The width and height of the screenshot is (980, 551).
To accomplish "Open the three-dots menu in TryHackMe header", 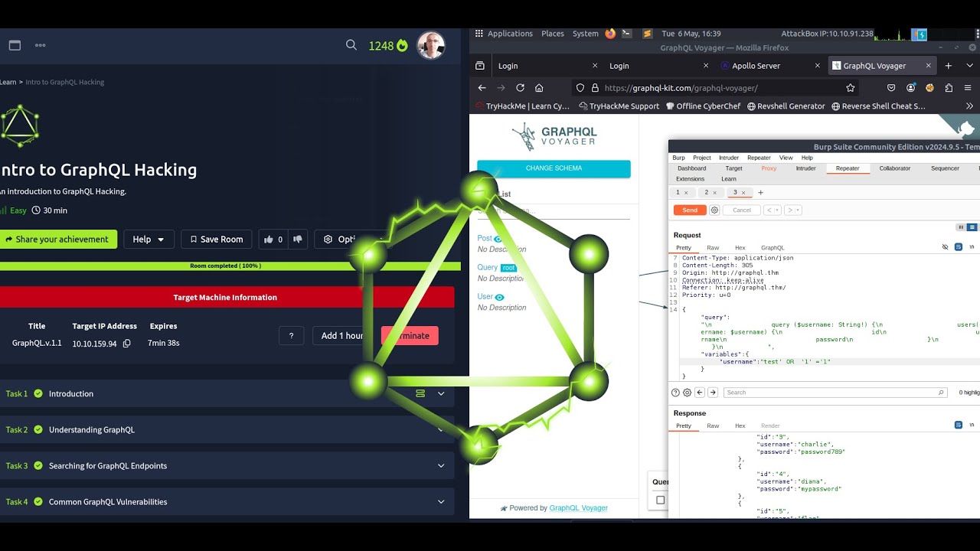I will point(41,45).
